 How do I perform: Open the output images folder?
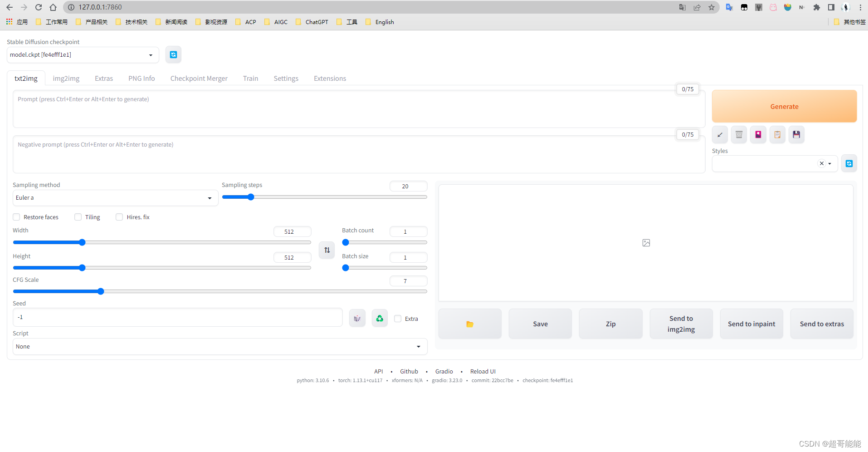[x=470, y=324]
